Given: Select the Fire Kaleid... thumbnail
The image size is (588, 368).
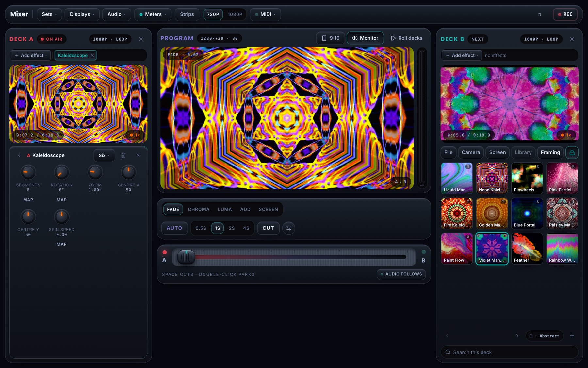Looking at the screenshot, I should pos(457,213).
